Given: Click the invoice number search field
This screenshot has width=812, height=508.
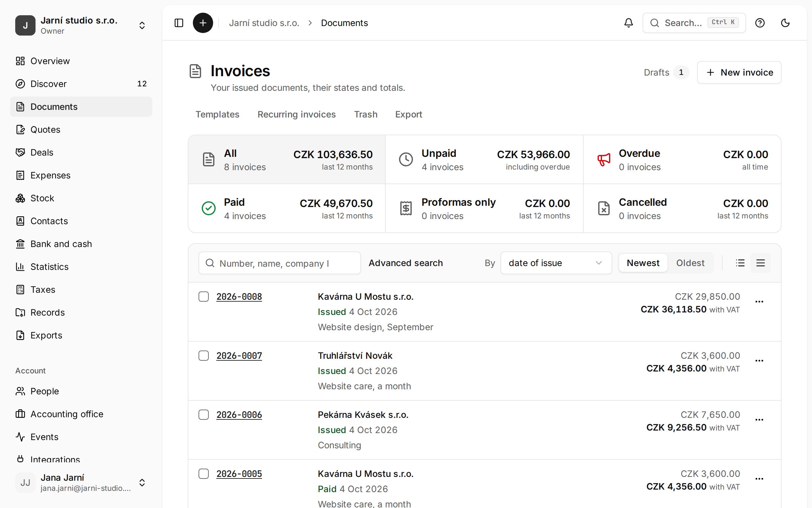Looking at the screenshot, I should [279, 263].
